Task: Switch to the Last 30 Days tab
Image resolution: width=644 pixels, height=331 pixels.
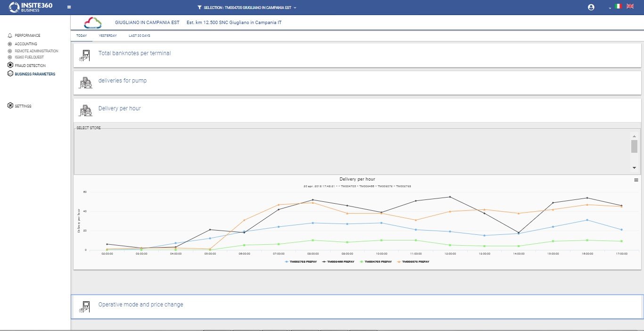Action: tap(140, 36)
